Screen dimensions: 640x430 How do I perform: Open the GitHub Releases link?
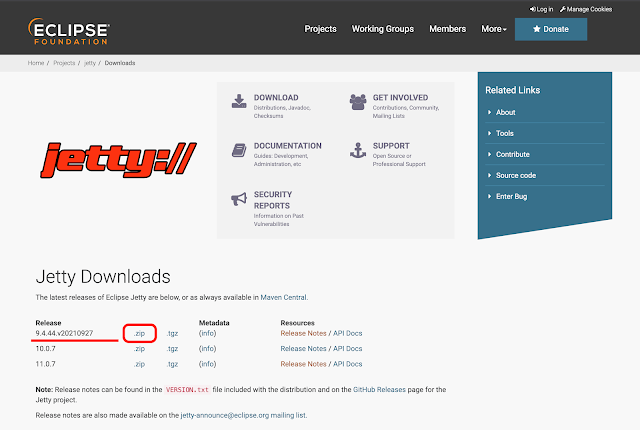(379, 390)
